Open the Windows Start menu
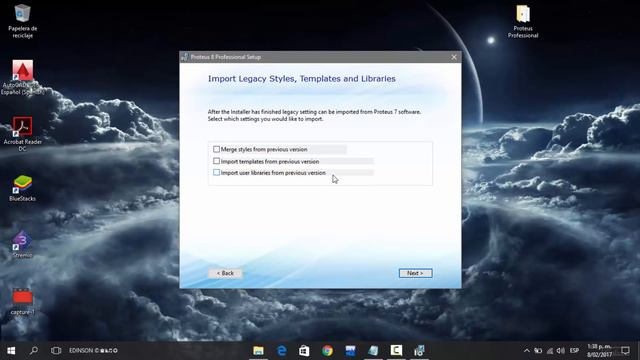The image size is (640, 360). click(x=11, y=351)
